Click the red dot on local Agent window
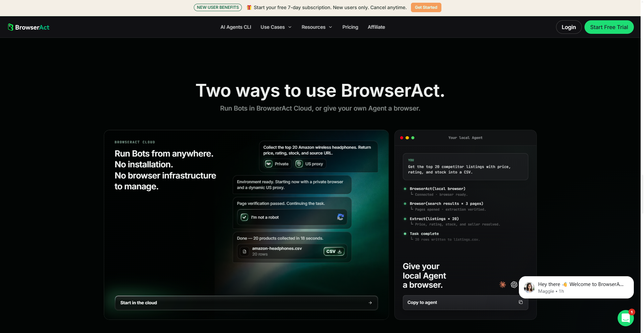Viewport: 644px width, 333px height. (x=401, y=138)
